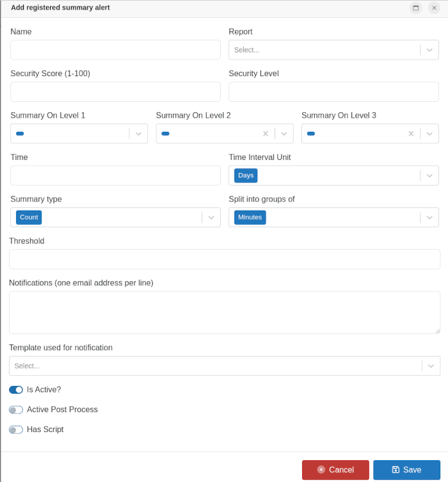
Task: Disable the Is Active? toggle
Action: (x=16, y=389)
